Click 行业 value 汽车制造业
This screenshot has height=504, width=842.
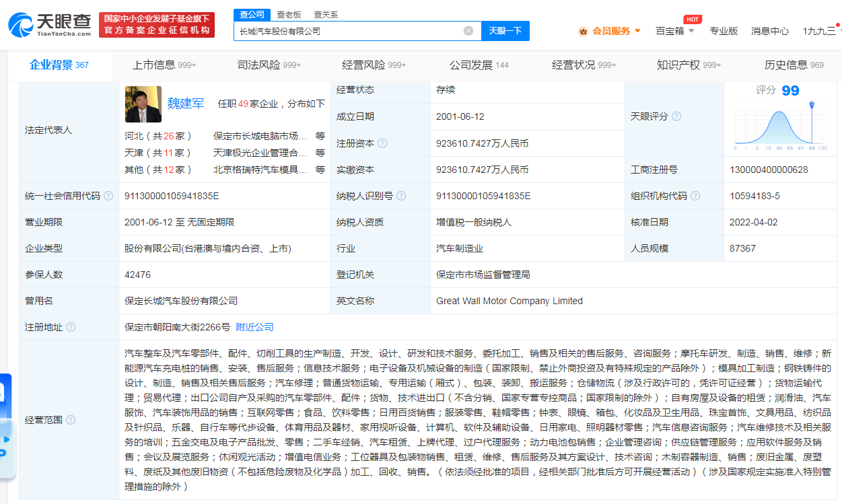[460, 248]
